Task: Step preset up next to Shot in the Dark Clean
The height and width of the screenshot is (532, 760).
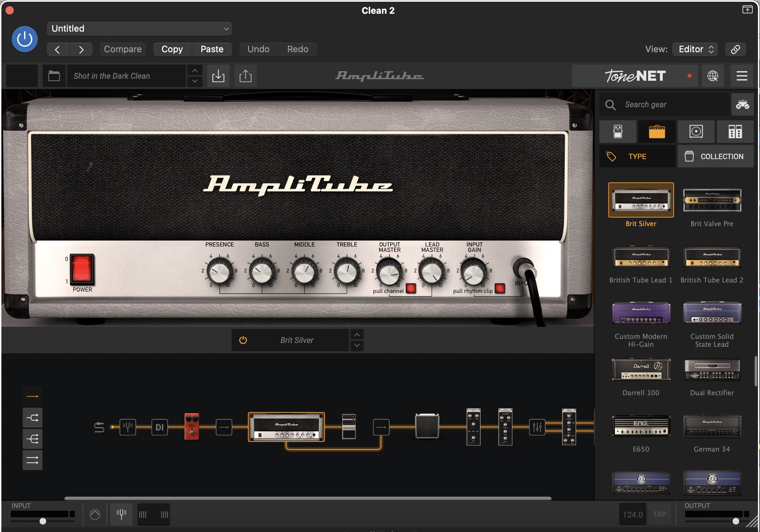Action: point(195,71)
